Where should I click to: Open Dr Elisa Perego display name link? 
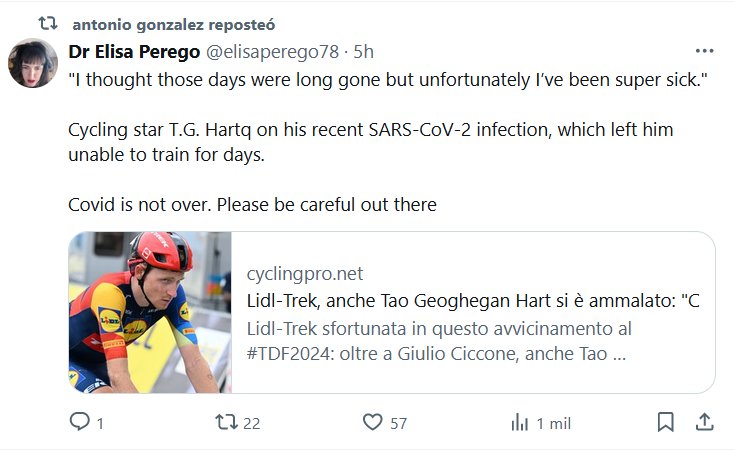(133, 51)
